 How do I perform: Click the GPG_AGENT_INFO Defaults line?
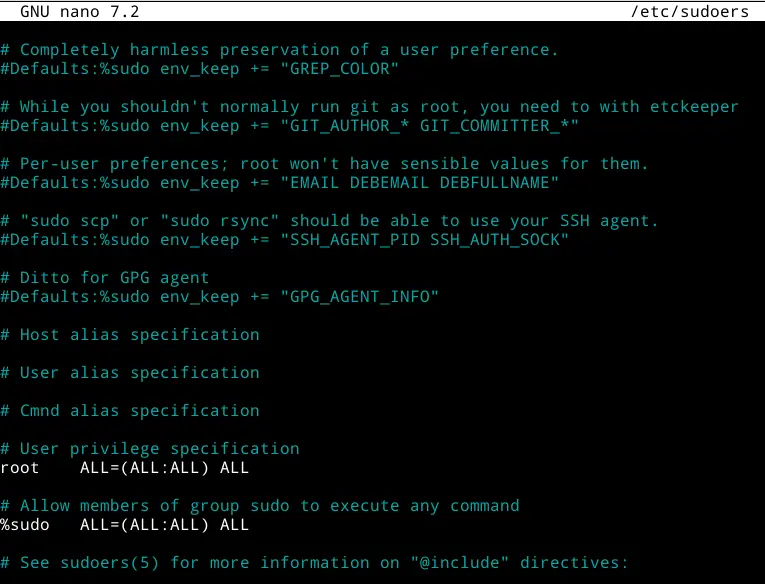(x=220, y=297)
